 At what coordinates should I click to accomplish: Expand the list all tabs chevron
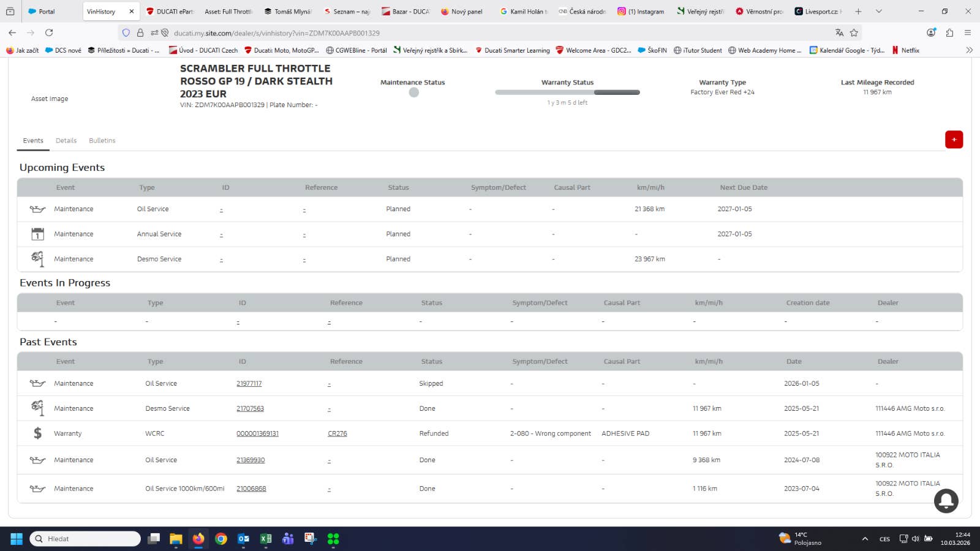tap(879, 12)
